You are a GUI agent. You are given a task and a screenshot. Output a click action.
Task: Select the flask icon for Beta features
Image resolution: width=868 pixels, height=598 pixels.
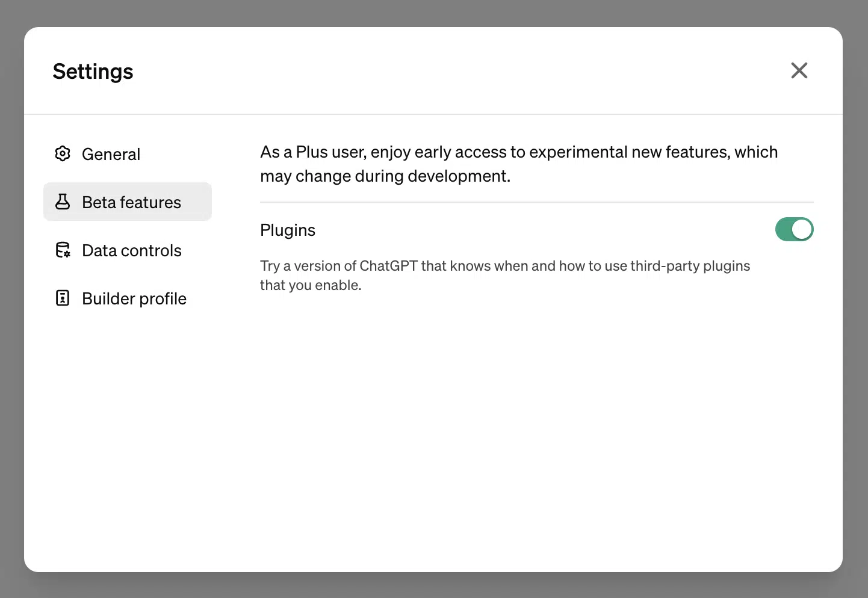[63, 202]
